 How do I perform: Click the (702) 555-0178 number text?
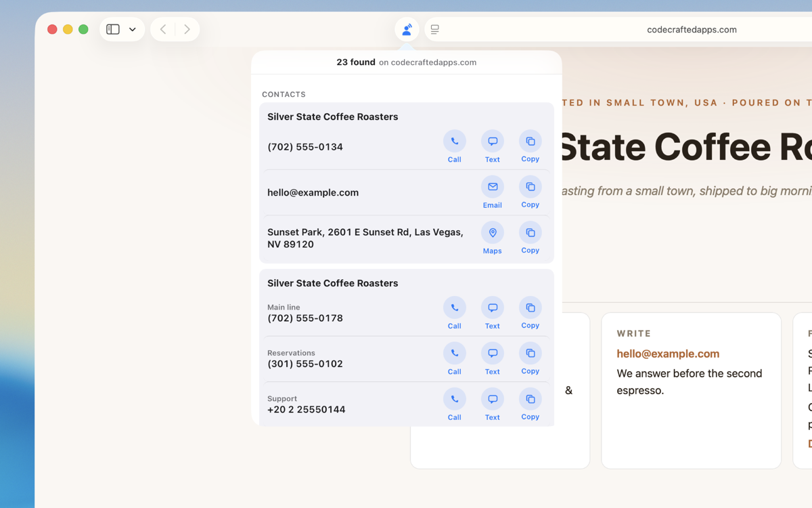(305, 318)
